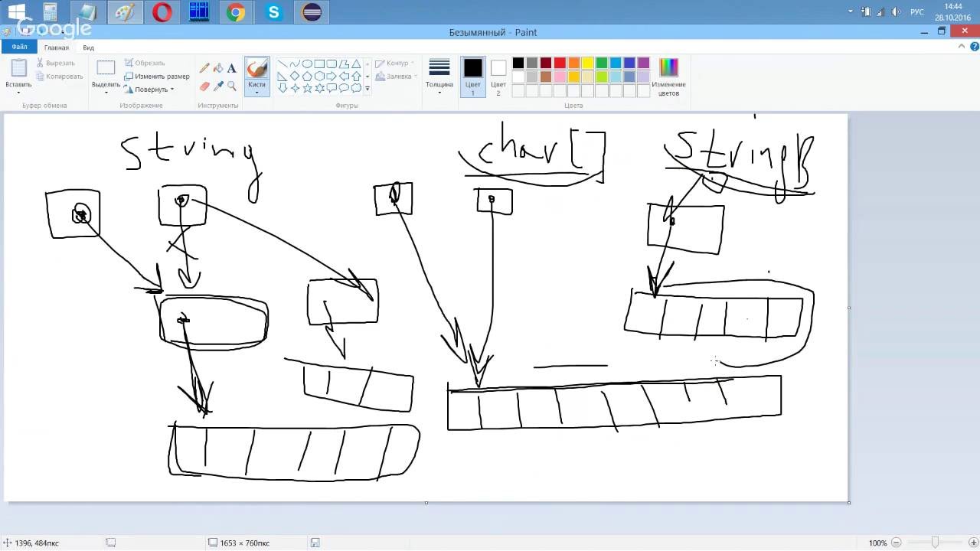Open the Windows Start button
Image resolution: width=980 pixels, height=551 pixels.
pyautogui.click(x=15, y=12)
